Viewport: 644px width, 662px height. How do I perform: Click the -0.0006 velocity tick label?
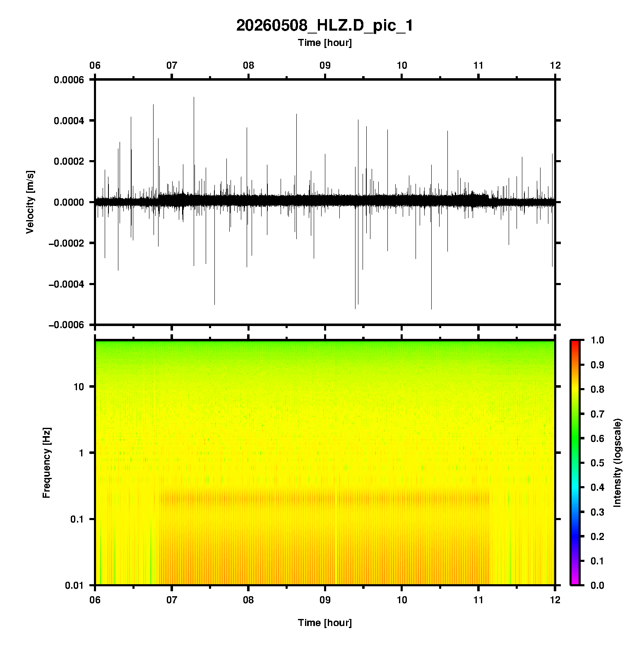[66, 325]
